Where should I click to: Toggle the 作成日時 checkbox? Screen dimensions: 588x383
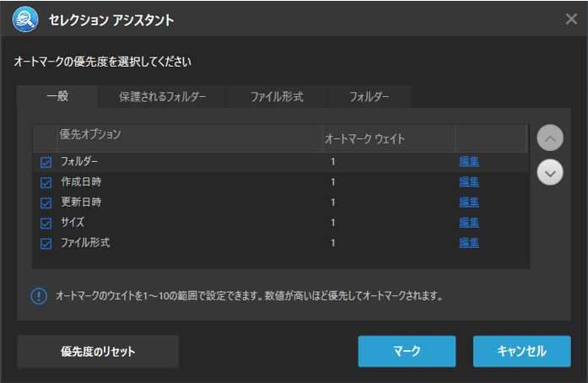(x=46, y=182)
